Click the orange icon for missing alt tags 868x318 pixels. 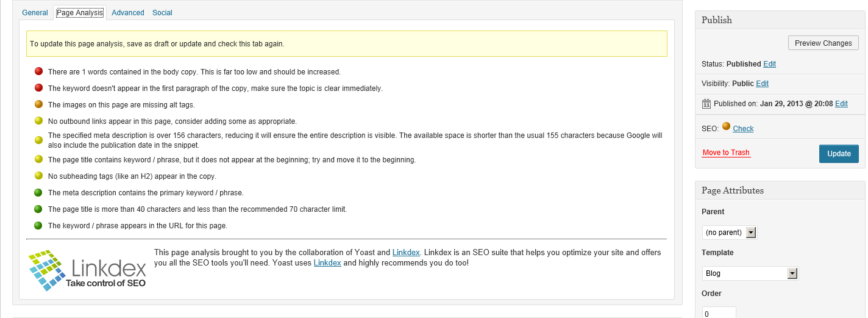coord(38,104)
